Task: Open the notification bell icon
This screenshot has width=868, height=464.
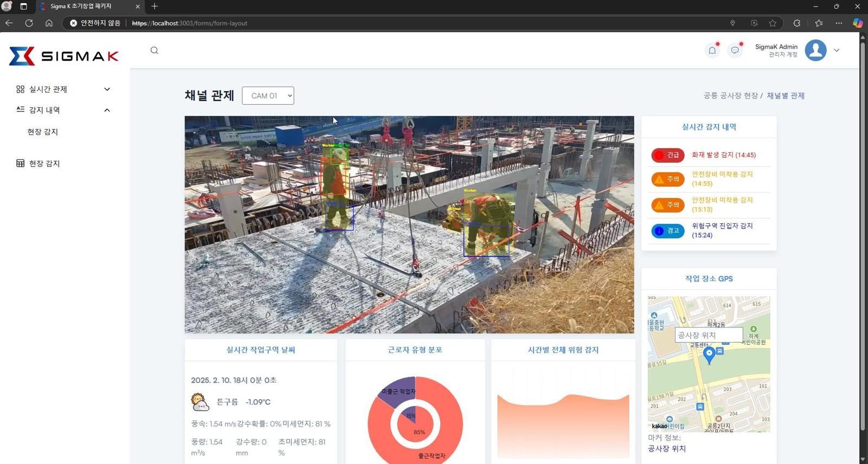Action: click(712, 50)
